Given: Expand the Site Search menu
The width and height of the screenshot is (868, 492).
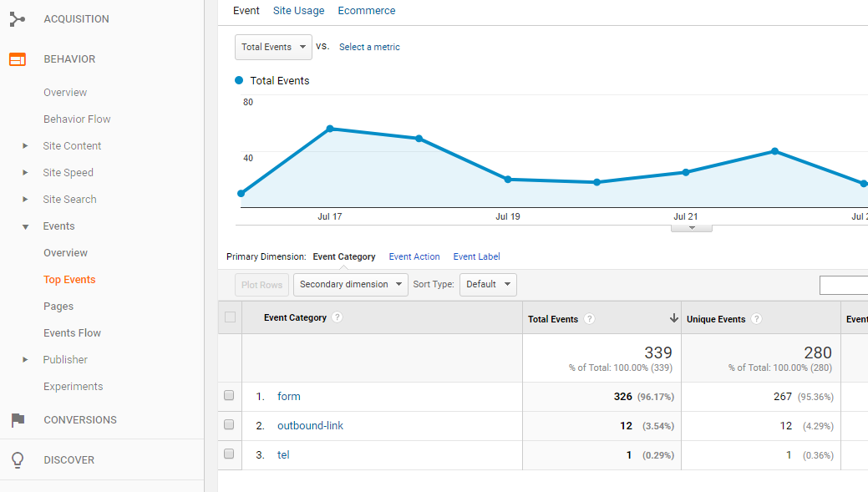Looking at the screenshot, I should click(25, 200).
